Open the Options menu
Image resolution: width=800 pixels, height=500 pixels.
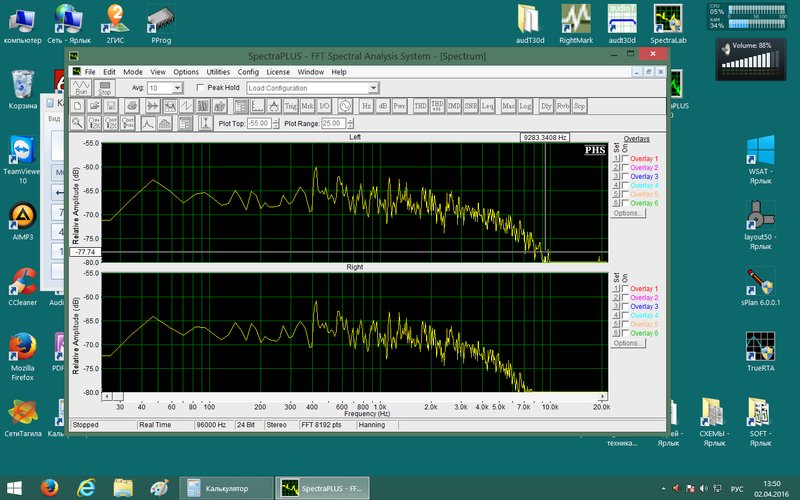[x=186, y=72]
